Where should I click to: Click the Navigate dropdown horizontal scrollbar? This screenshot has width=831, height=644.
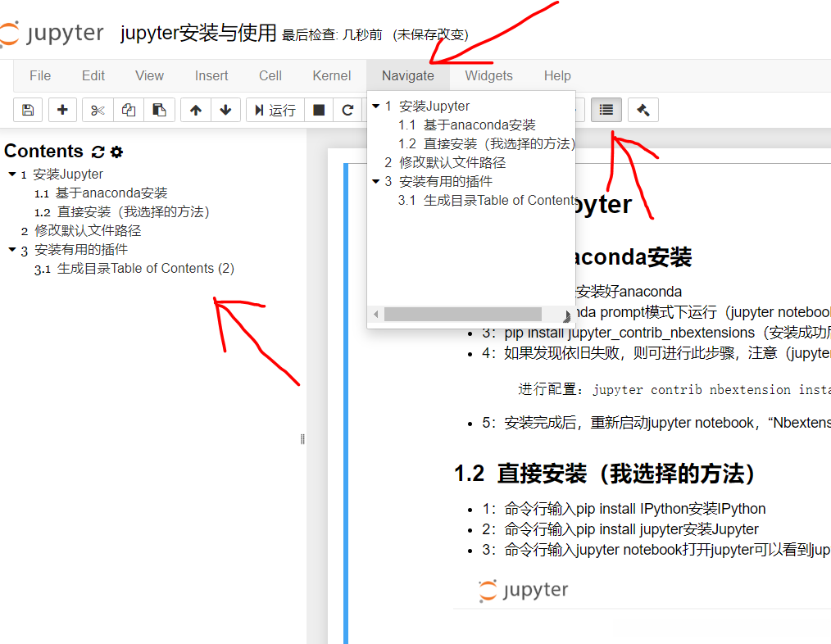coord(463,315)
